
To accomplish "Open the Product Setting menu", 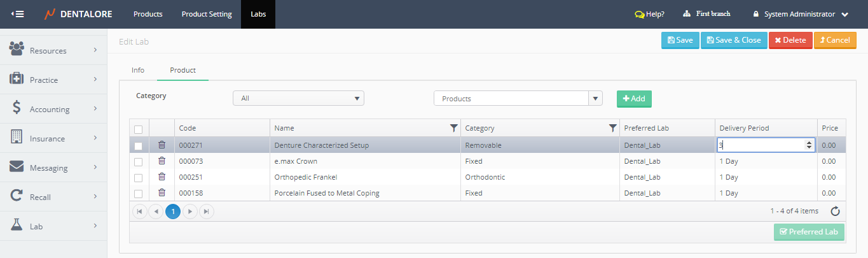I will tap(207, 14).
